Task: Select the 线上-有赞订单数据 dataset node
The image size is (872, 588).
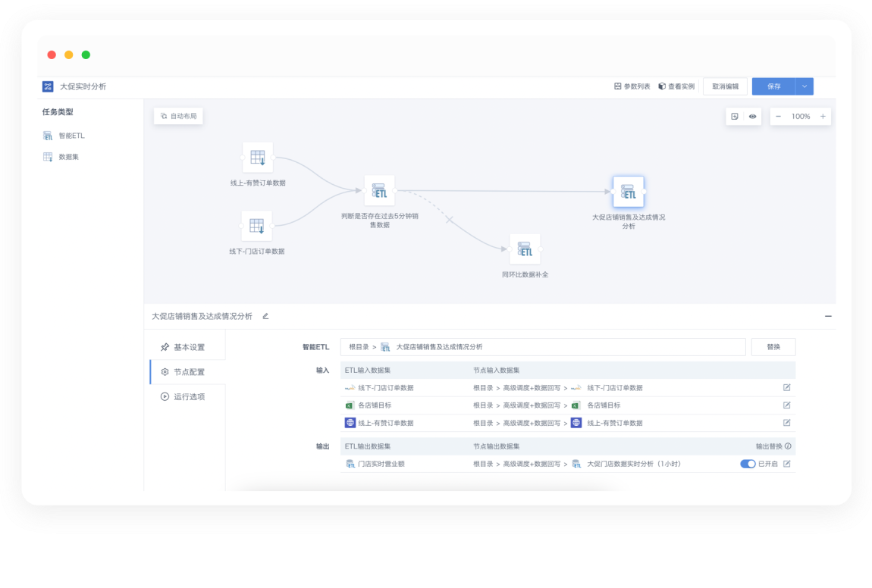Action: [258, 158]
